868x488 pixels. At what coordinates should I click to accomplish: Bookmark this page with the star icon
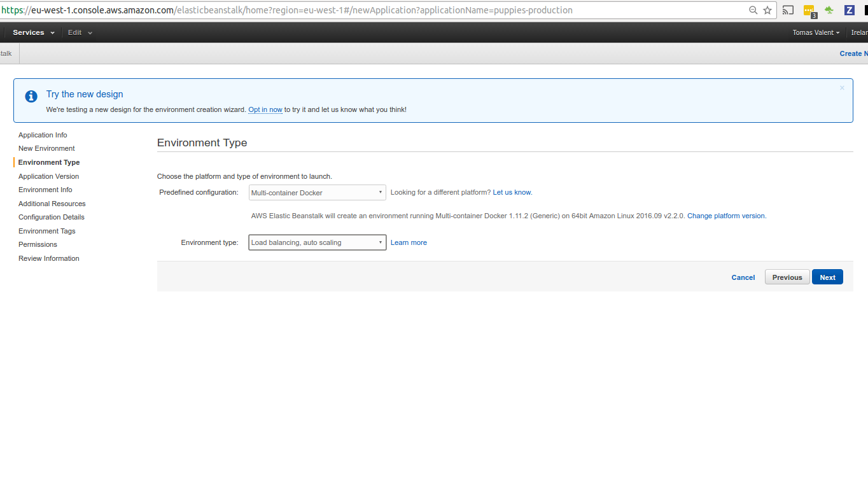(x=767, y=10)
